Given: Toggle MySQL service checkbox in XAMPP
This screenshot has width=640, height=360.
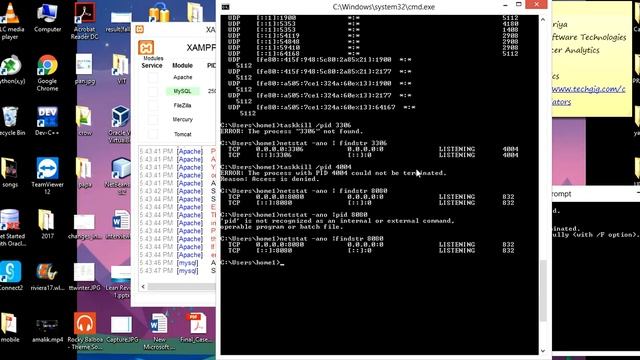Looking at the screenshot, I should 153,91.
